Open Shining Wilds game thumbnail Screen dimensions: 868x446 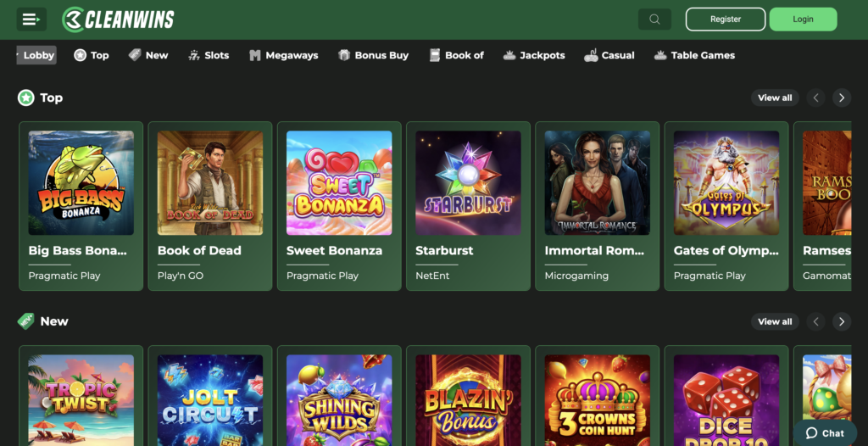tap(339, 400)
